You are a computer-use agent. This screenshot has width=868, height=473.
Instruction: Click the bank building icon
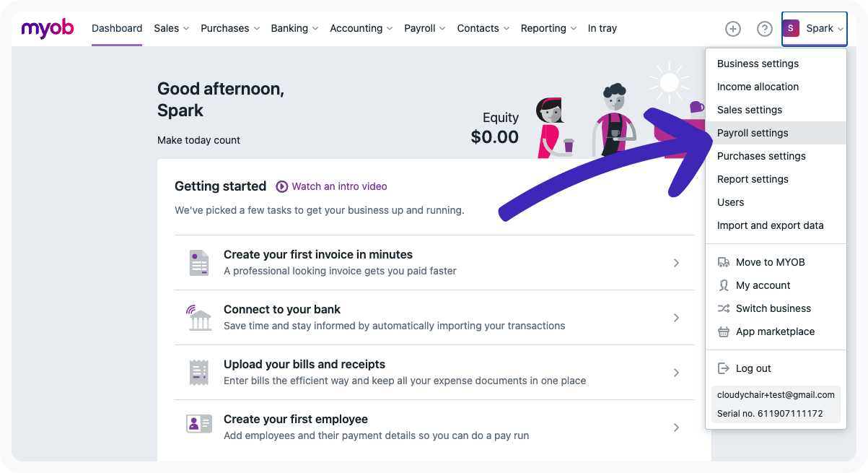click(x=199, y=318)
